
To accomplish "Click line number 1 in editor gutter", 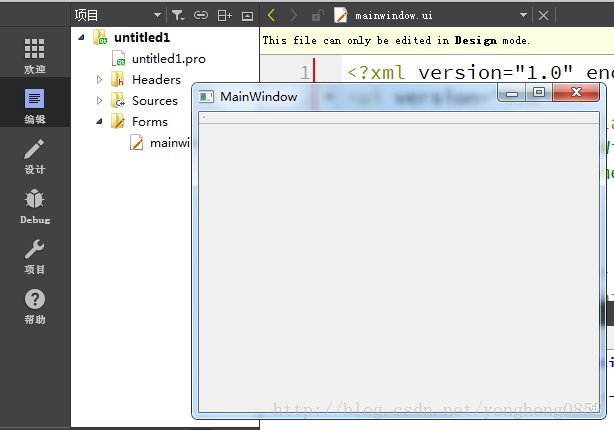I will tap(305, 73).
